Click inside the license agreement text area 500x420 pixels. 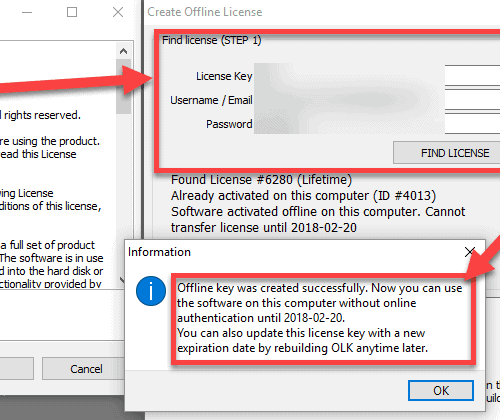(57, 165)
